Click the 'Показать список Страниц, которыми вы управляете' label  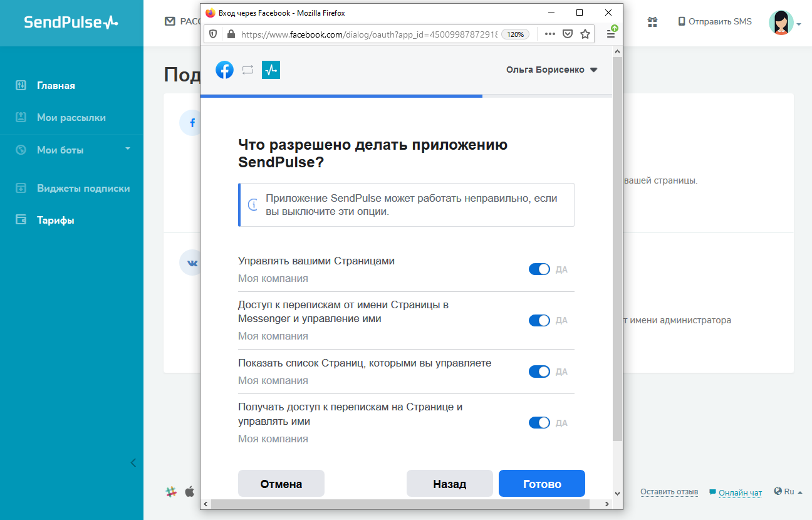tap(365, 363)
